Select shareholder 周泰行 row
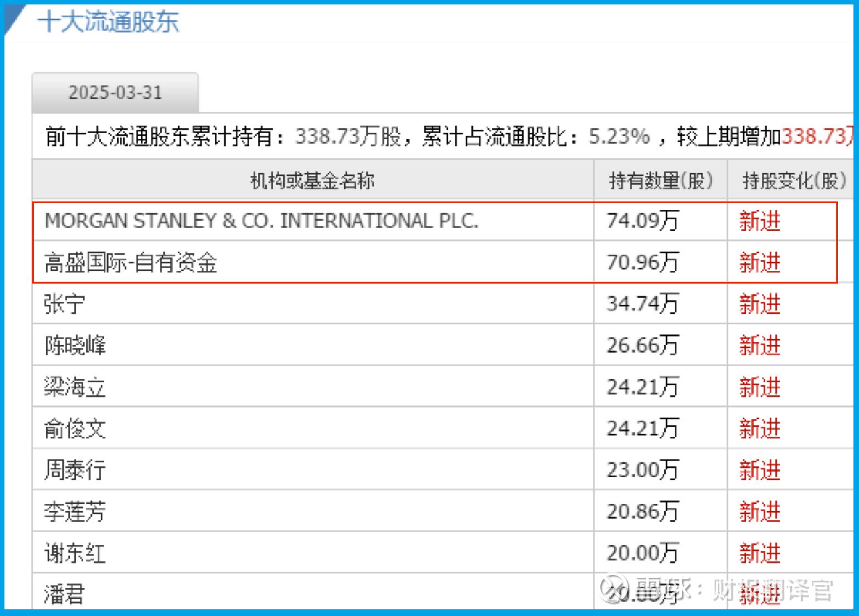 pyautogui.click(x=75, y=470)
